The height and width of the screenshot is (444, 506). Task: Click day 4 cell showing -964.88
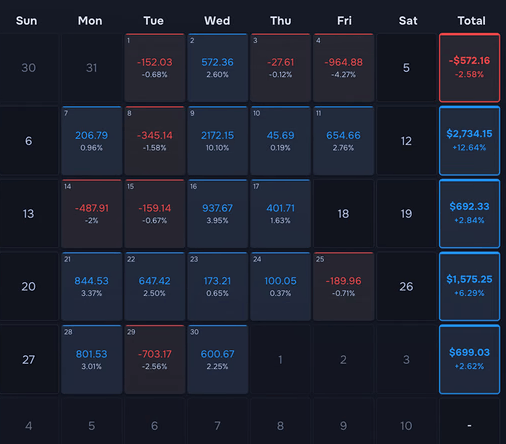[344, 68]
